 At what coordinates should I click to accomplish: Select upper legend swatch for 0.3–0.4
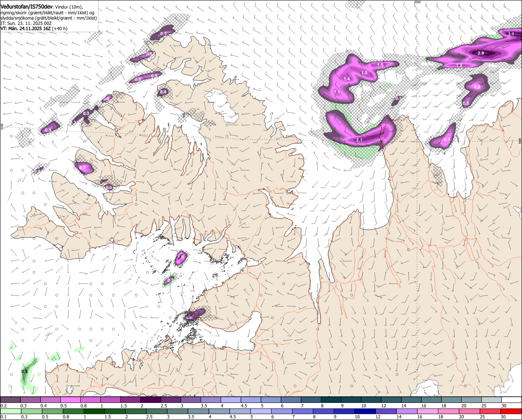click(x=31, y=400)
